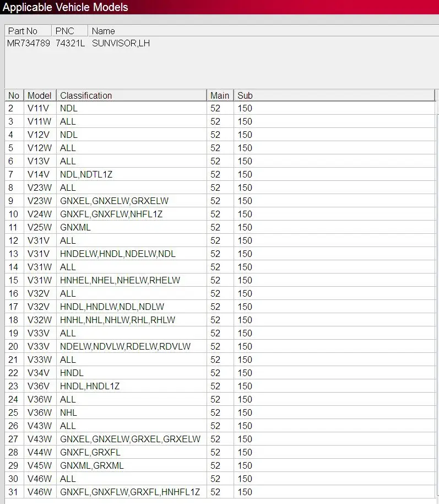Select PNC value 74321L

[70, 43]
